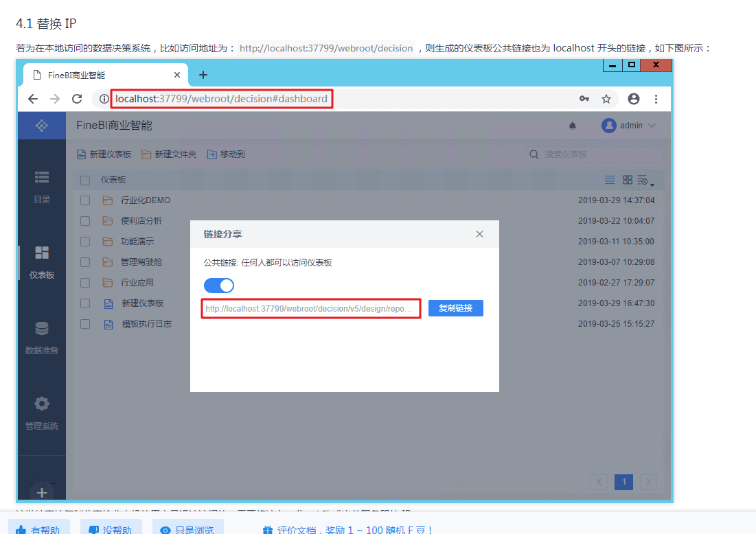Image resolution: width=756 pixels, height=534 pixels.
Task: Open the 评价文档 reward link
Action: (x=347, y=530)
